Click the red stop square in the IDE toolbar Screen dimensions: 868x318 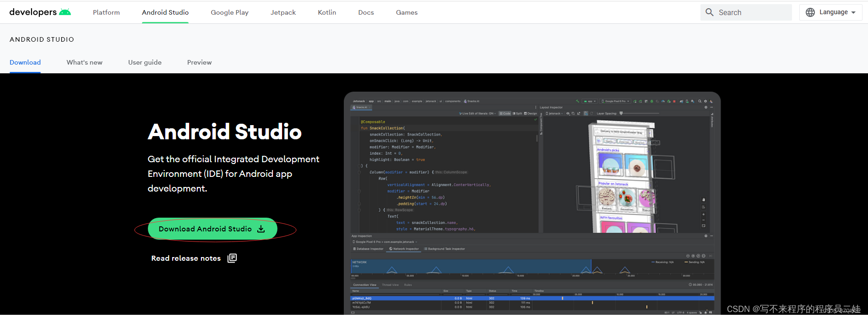tap(674, 101)
